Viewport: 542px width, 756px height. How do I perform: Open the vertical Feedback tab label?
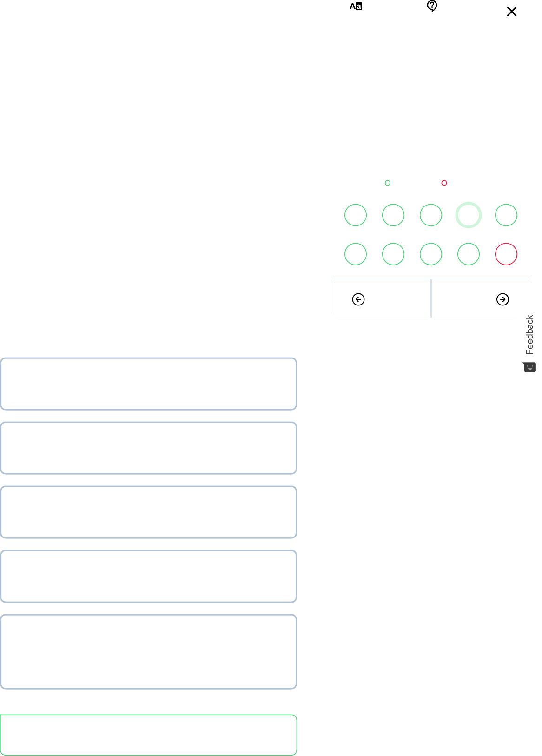[x=529, y=335]
